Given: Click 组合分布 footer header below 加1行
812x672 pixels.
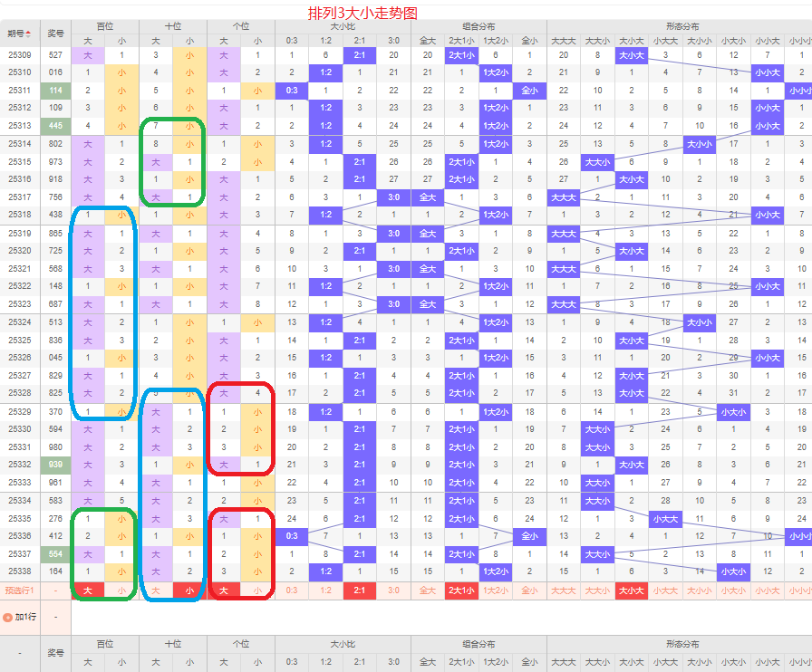Looking at the screenshot, I should 478,644.
